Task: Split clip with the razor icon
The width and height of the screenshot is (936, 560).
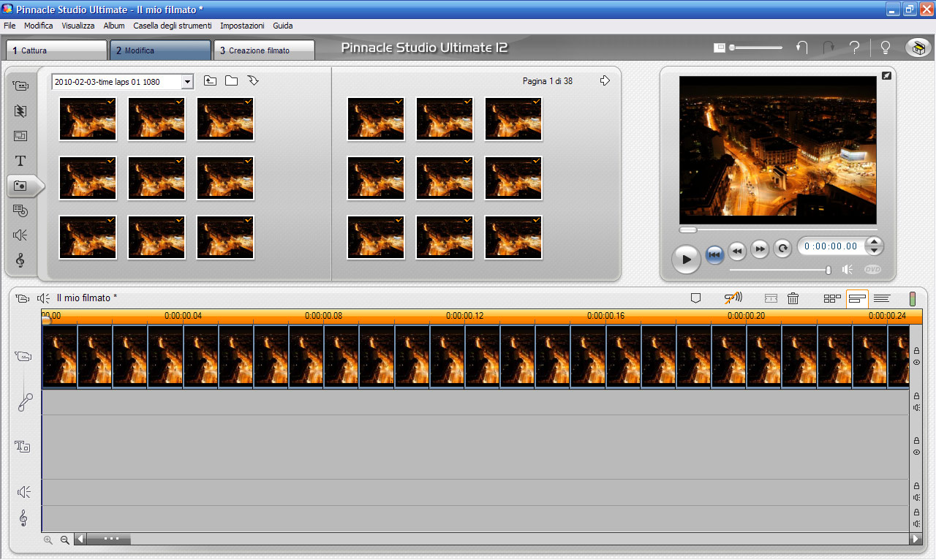Action: tap(771, 298)
